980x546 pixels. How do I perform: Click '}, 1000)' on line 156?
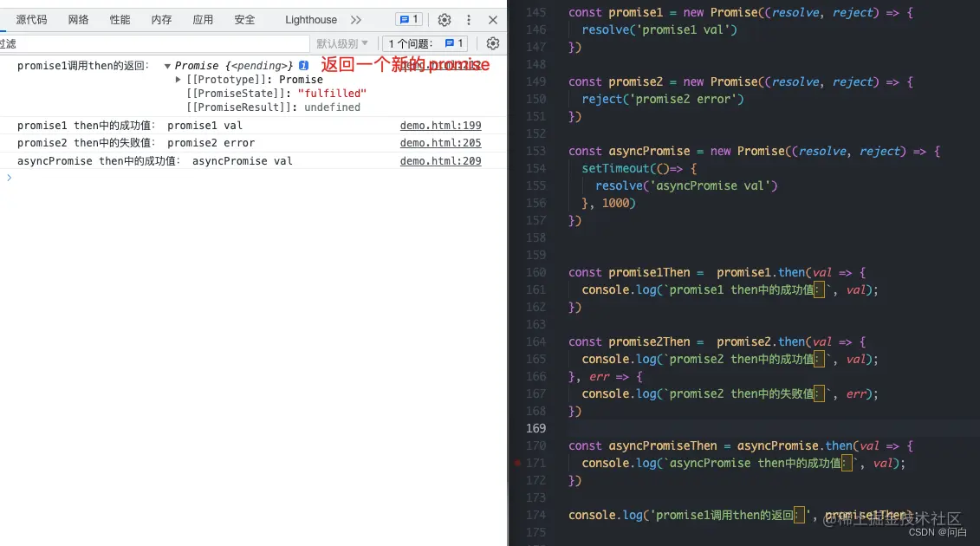click(608, 204)
